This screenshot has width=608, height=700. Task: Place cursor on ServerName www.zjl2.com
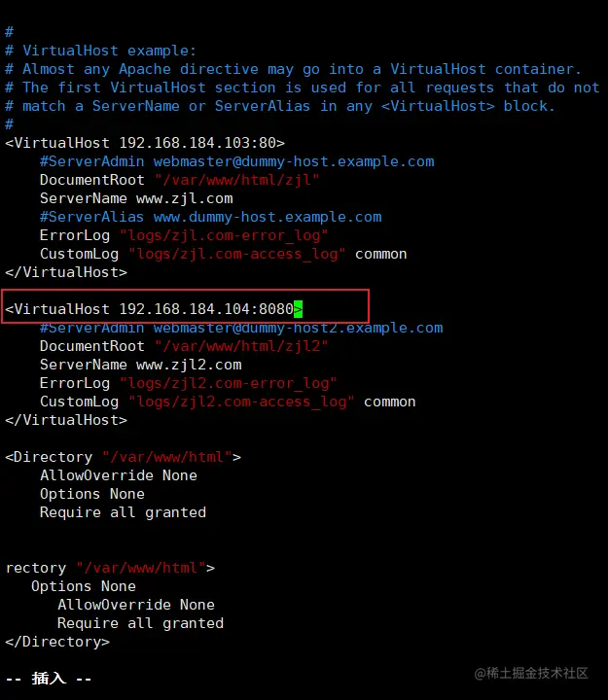click(x=140, y=365)
